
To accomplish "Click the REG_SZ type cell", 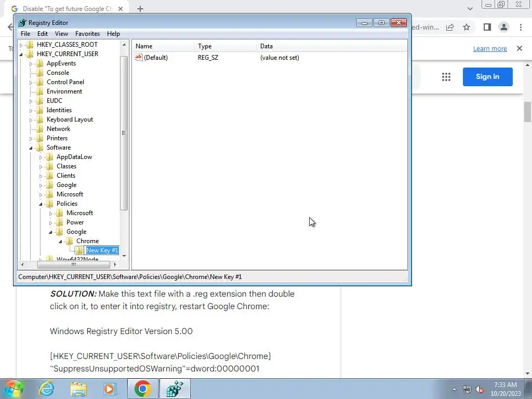I will [x=208, y=57].
